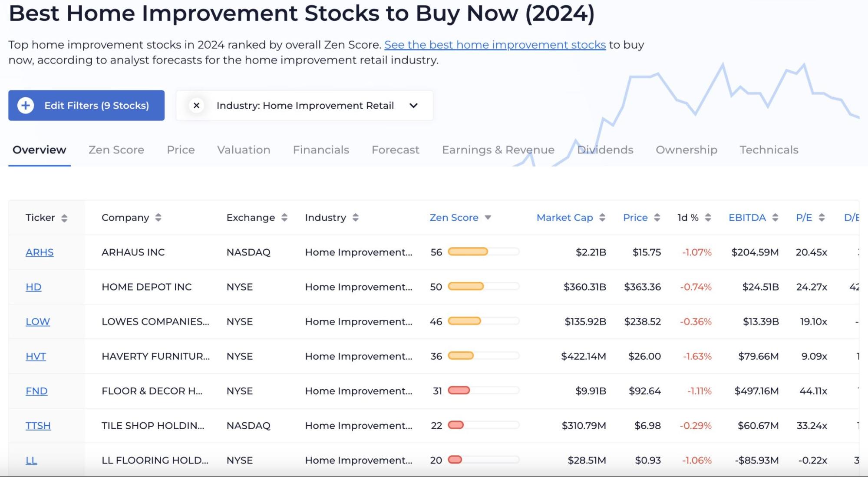Click the EBITDA column header label
Screen dimensions: 868x477
coord(747,218)
